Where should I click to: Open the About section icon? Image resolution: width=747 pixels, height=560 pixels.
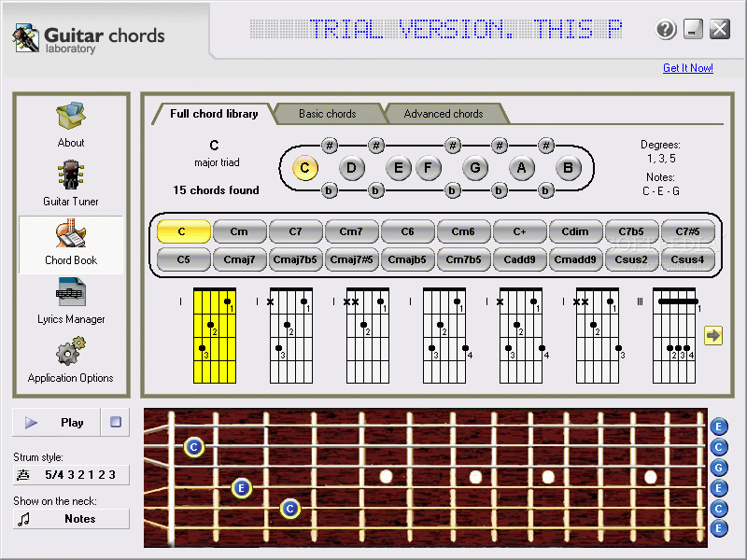(71, 116)
